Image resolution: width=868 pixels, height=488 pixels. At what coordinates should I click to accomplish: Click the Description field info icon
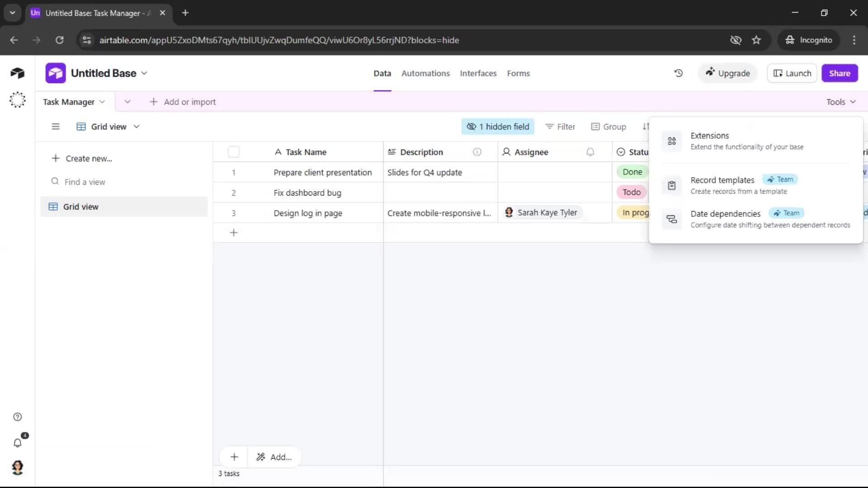click(477, 152)
